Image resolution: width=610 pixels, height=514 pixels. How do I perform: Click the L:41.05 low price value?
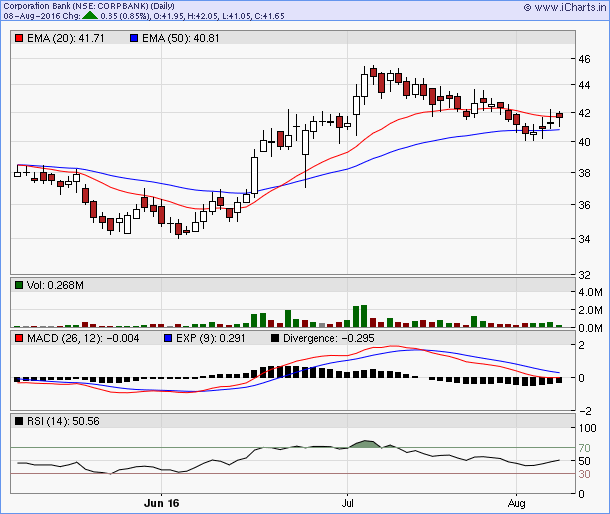(237, 16)
